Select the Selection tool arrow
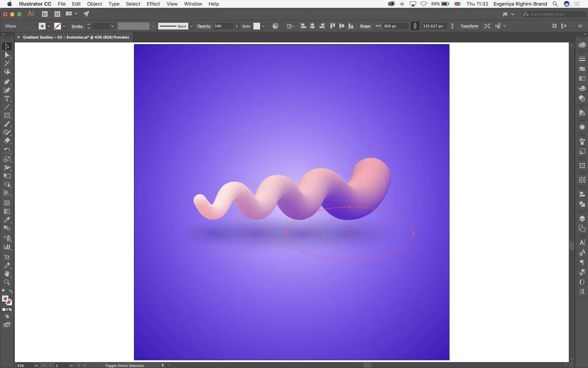The width and height of the screenshot is (588, 368). pos(7,46)
